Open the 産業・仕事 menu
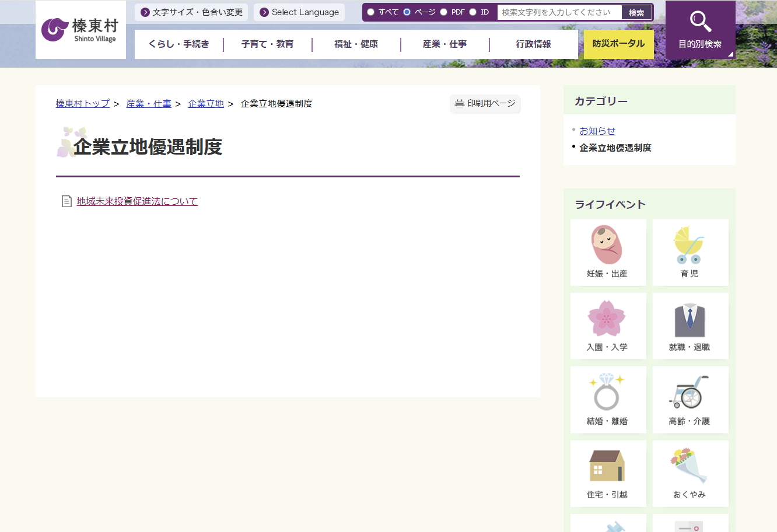This screenshot has height=532, width=777. pos(445,44)
